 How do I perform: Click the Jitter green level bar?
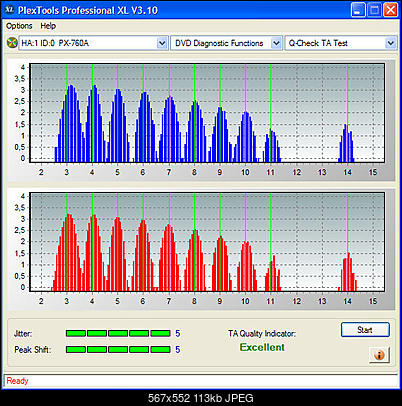[x=118, y=333]
